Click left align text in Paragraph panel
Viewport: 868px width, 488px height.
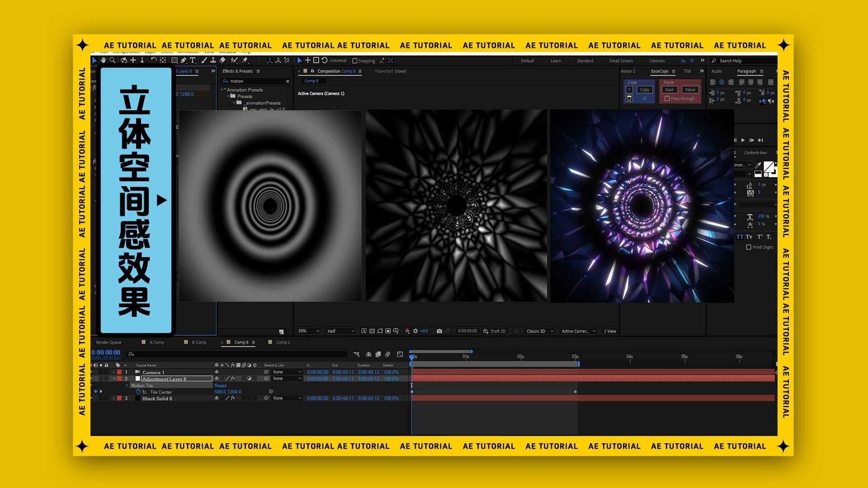(712, 82)
